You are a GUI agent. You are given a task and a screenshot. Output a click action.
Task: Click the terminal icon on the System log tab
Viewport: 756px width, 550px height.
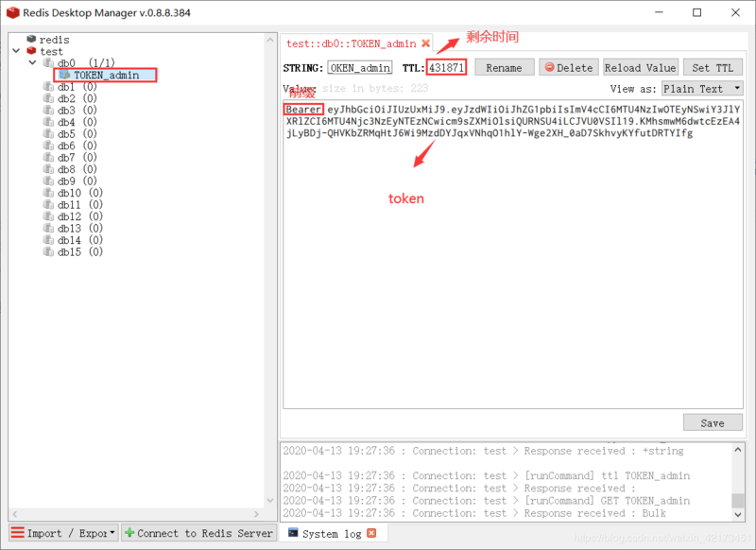click(x=295, y=533)
